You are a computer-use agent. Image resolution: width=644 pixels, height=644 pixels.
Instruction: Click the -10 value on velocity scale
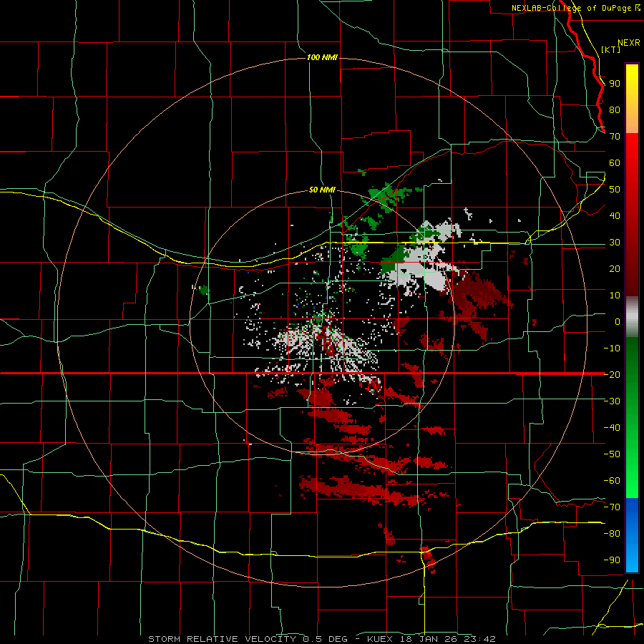(612, 348)
